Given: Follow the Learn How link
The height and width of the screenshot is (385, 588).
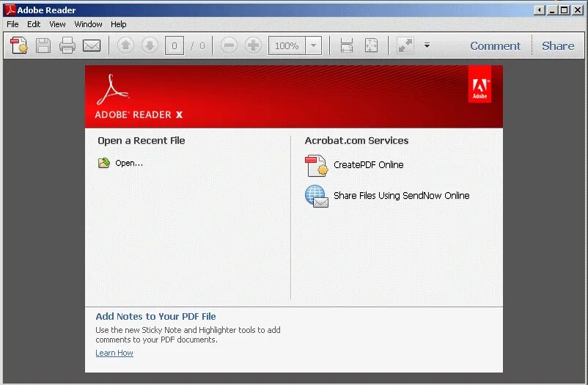Looking at the screenshot, I should pyautogui.click(x=114, y=353).
